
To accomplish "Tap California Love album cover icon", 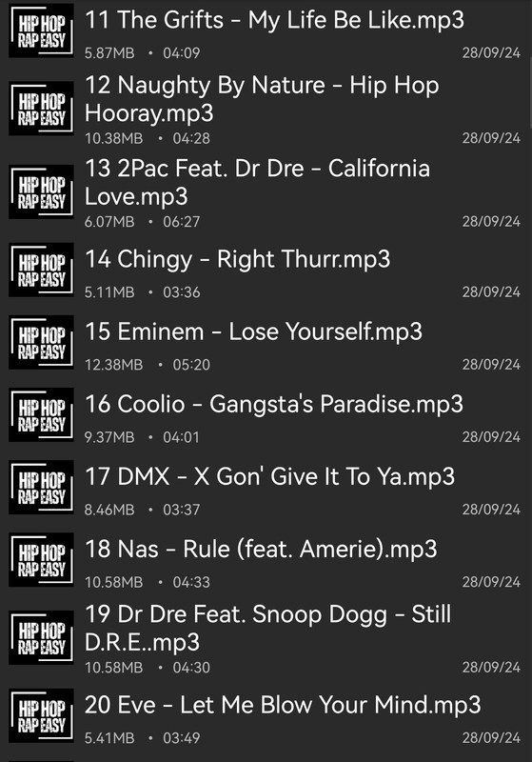I will click(x=41, y=191).
